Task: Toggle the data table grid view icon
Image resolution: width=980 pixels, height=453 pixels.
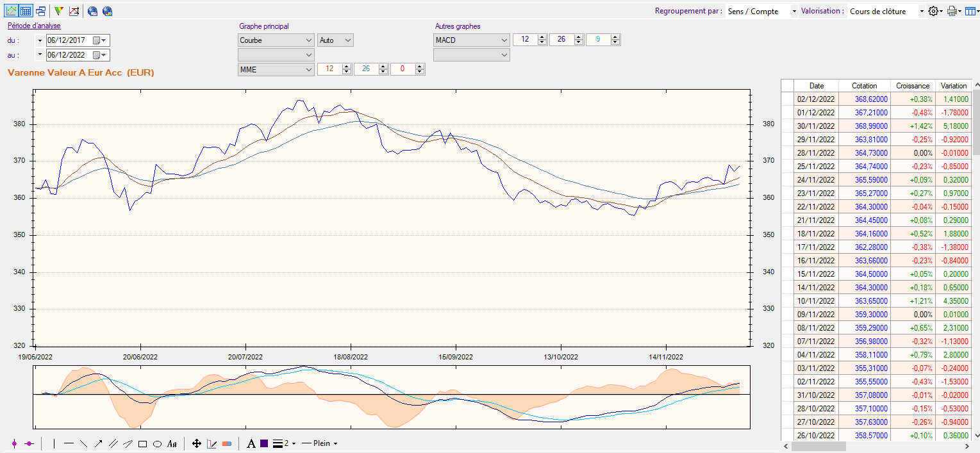Action: [x=26, y=11]
